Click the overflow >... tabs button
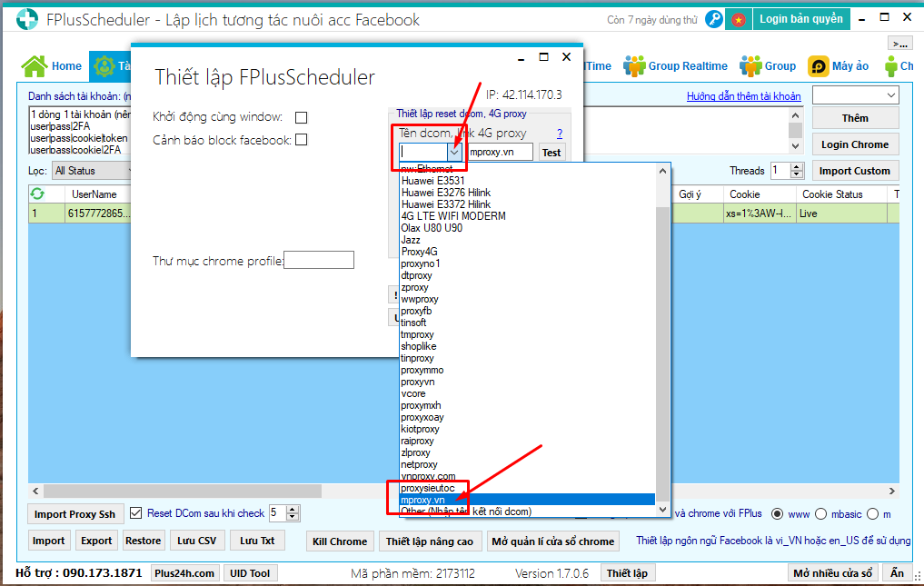Image resolution: width=924 pixels, height=586 pixels. click(899, 44)
